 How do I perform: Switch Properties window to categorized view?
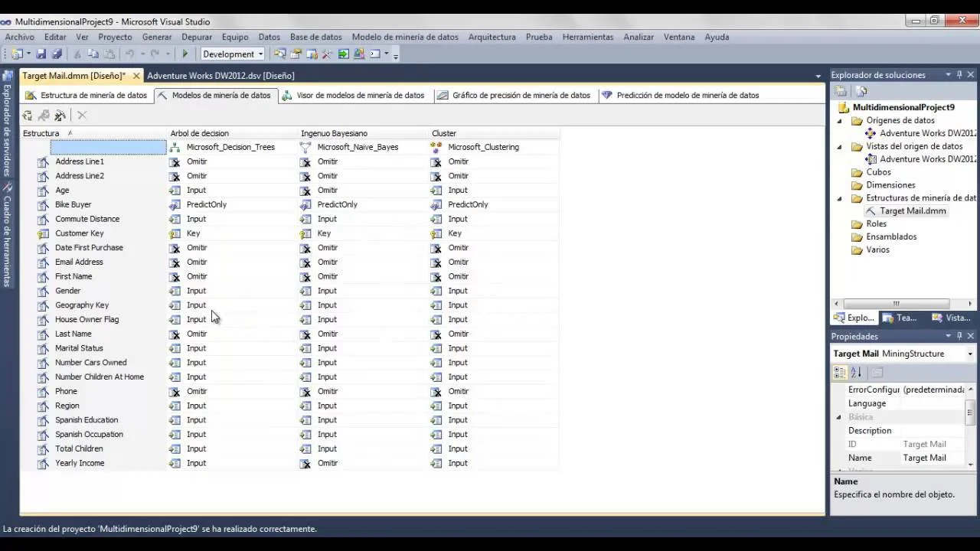pos(838,373)
